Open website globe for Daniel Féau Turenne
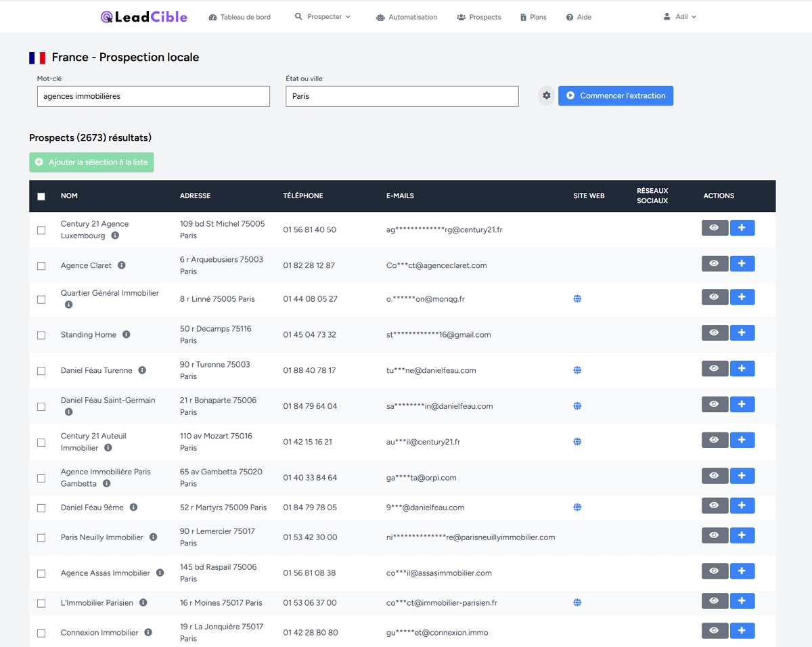The width and height of the screenshot is (812, 647). (x=577, y=370)
